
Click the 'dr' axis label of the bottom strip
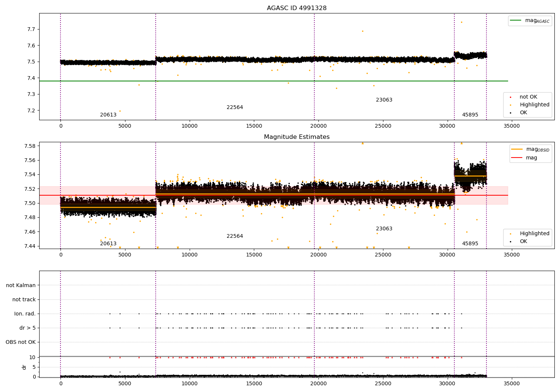[24, 367]
